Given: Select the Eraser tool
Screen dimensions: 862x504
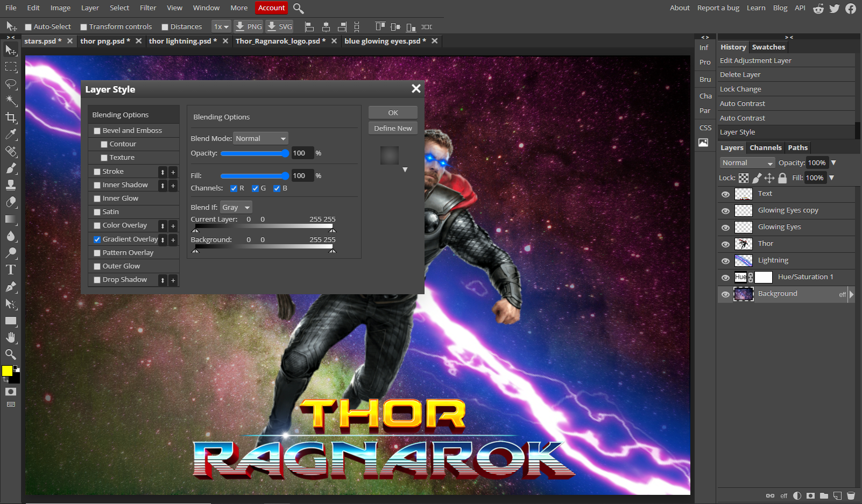Looking at the screenshot, I should [11, 202].
